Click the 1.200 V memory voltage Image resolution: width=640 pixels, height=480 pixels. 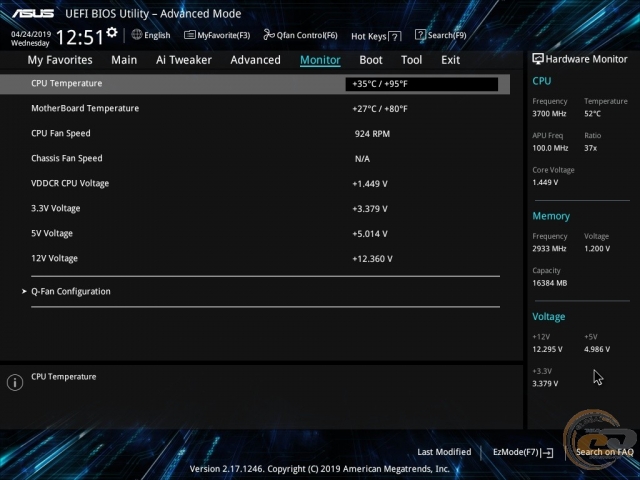coord(597,249)
